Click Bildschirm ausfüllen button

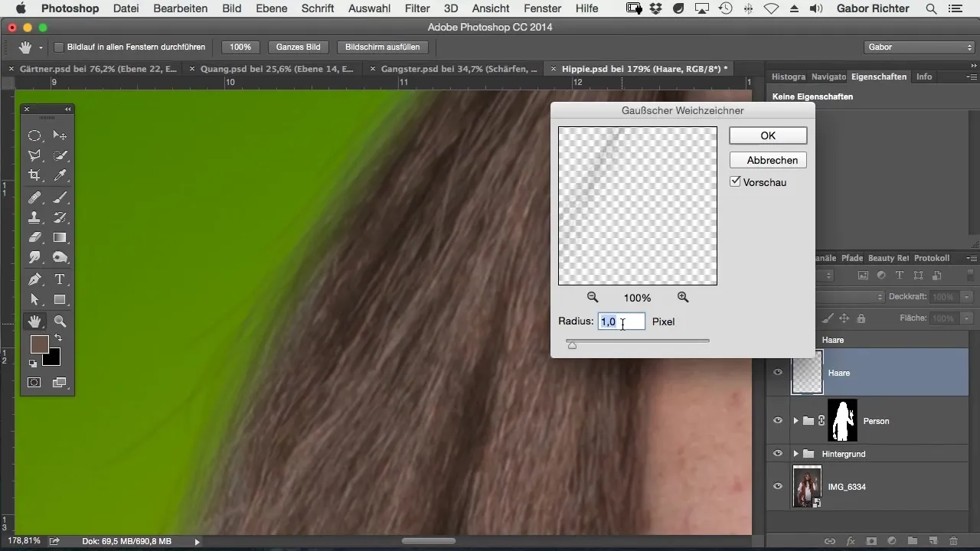(x=383, y=47)
